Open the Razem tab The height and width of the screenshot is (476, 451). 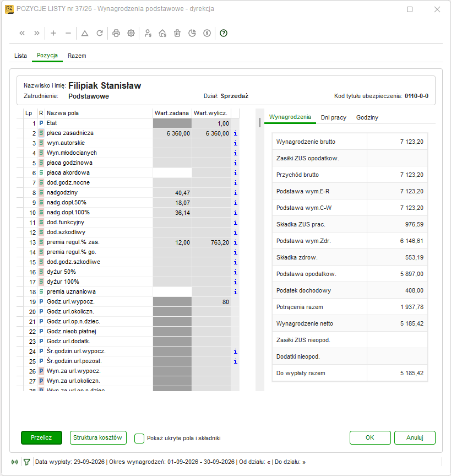tap(77, 56)
